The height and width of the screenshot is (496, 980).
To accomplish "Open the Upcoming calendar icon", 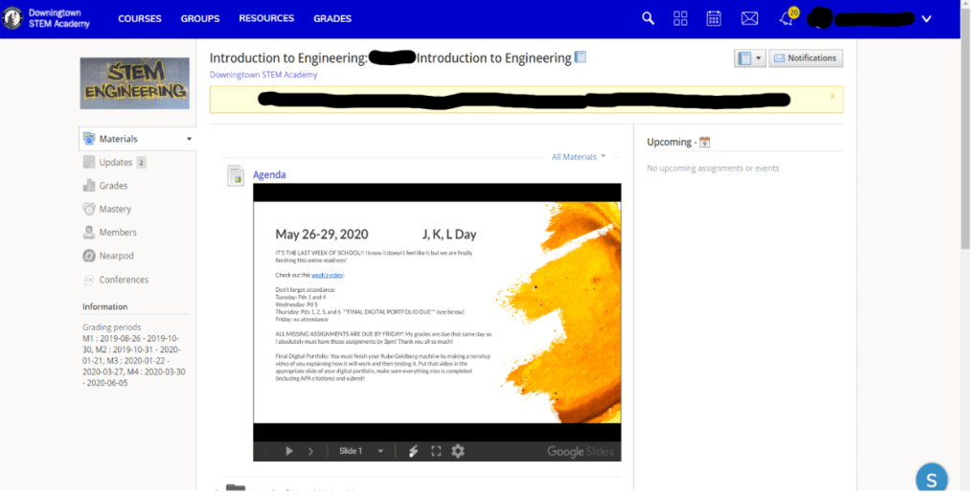I will (x=705, y=143).
